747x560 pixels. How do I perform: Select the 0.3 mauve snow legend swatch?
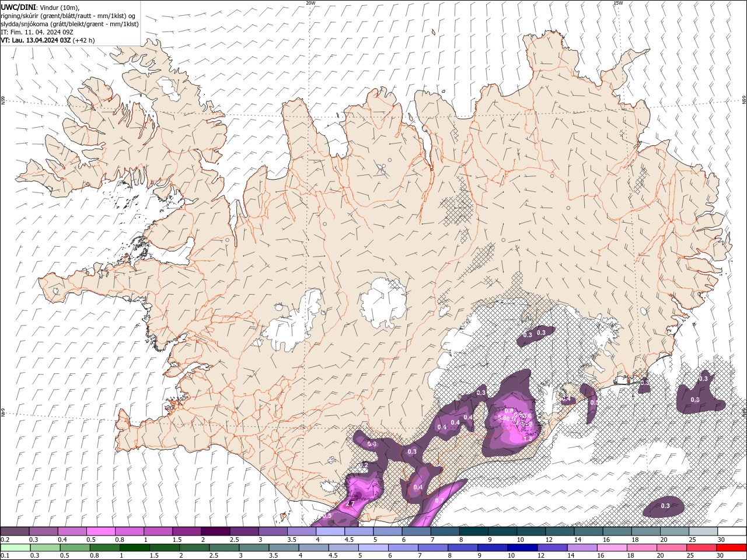[43, 531]
